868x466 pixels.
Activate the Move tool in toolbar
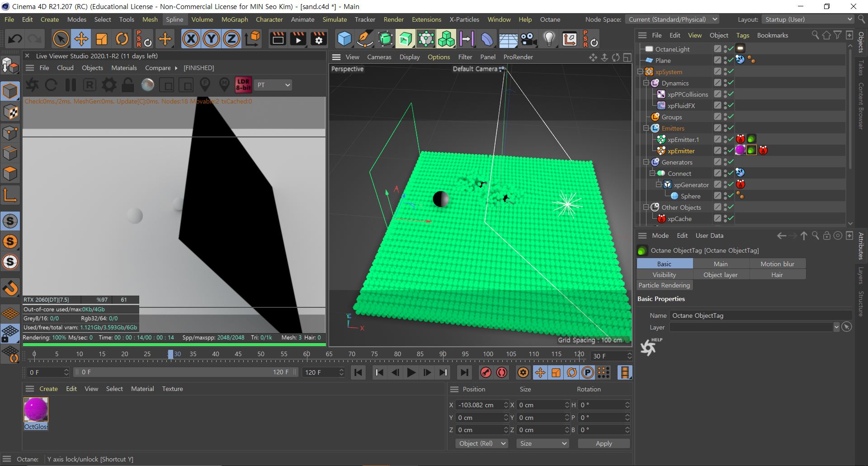81,39
